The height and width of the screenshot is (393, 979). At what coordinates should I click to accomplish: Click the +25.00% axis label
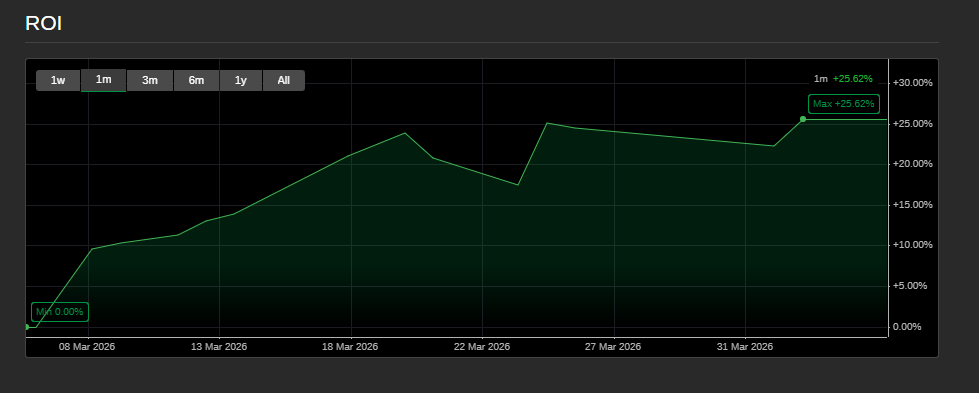click(912, 124)
